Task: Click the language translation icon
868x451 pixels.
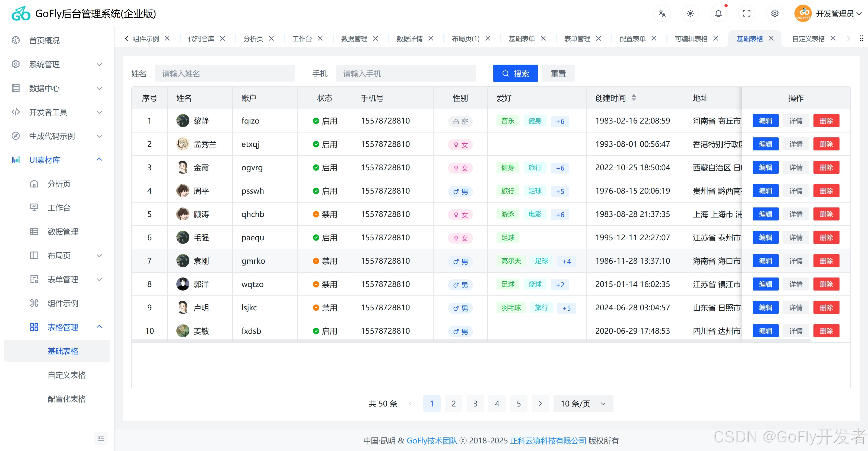Action: coord(662,14)
